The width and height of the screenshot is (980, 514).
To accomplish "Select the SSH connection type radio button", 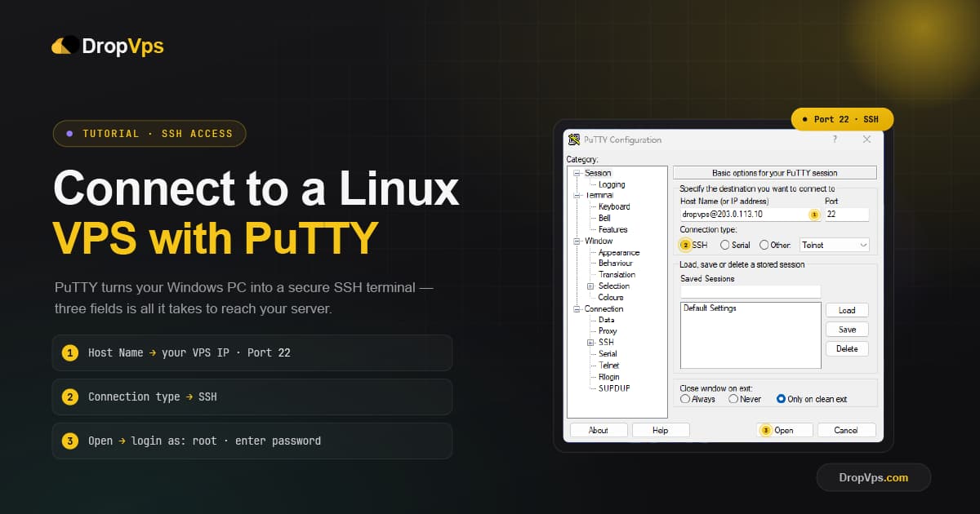I will coord(685,245).
